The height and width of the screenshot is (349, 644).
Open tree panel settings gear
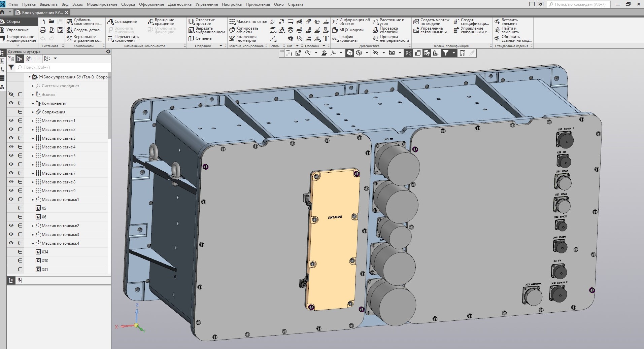(x=108, y=51)
